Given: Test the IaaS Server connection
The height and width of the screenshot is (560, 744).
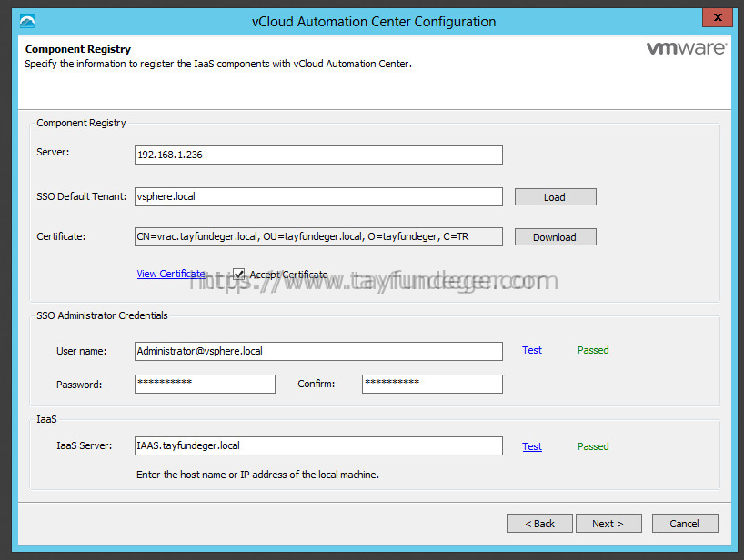Looking at the screenshot, I should [x=532, y=446].
